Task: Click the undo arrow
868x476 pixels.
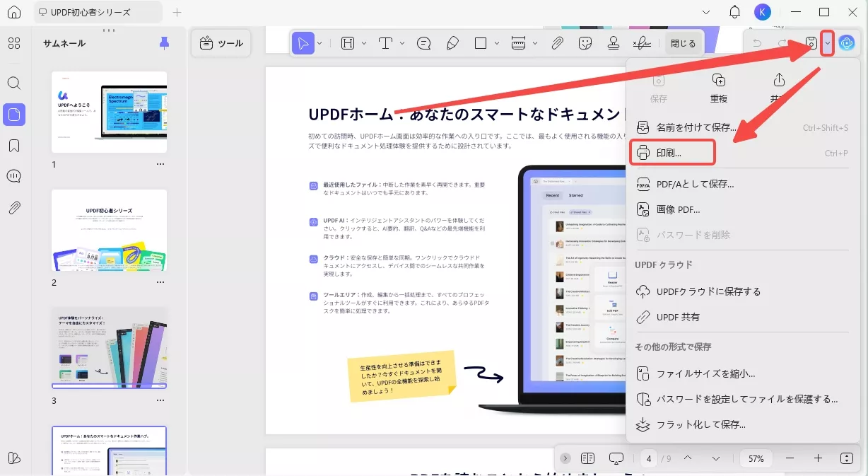Action: (757, 43)
